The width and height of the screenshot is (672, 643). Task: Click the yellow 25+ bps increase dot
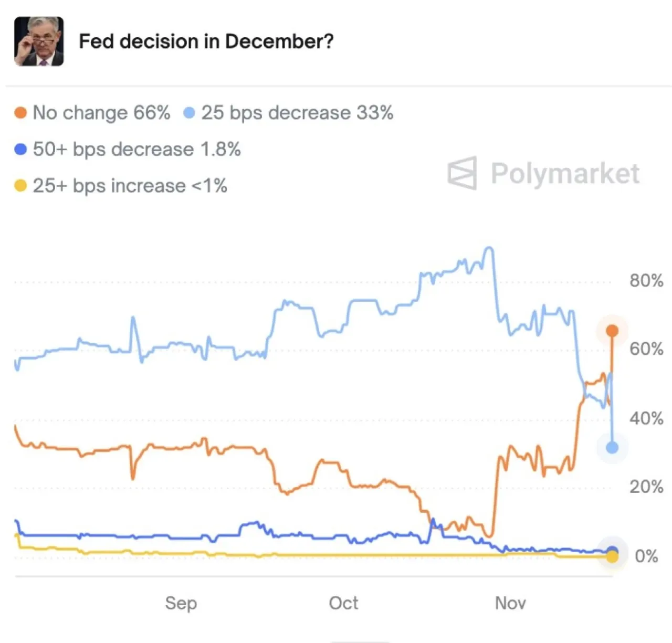coord(20,186)
